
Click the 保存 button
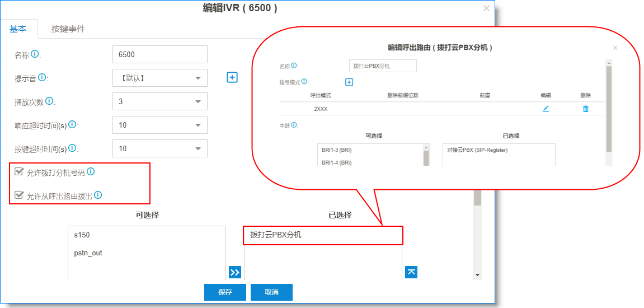pyautogui.click(x=225, y=292)
